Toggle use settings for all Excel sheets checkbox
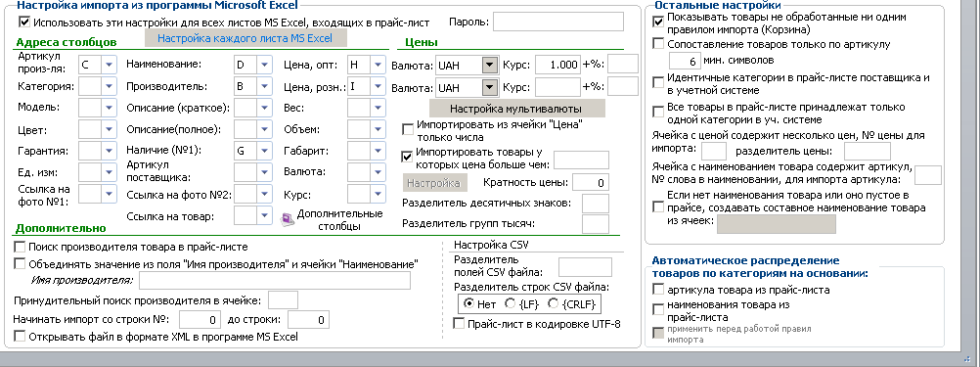This screenshot has height=367, width=980. tap(25, 22)
